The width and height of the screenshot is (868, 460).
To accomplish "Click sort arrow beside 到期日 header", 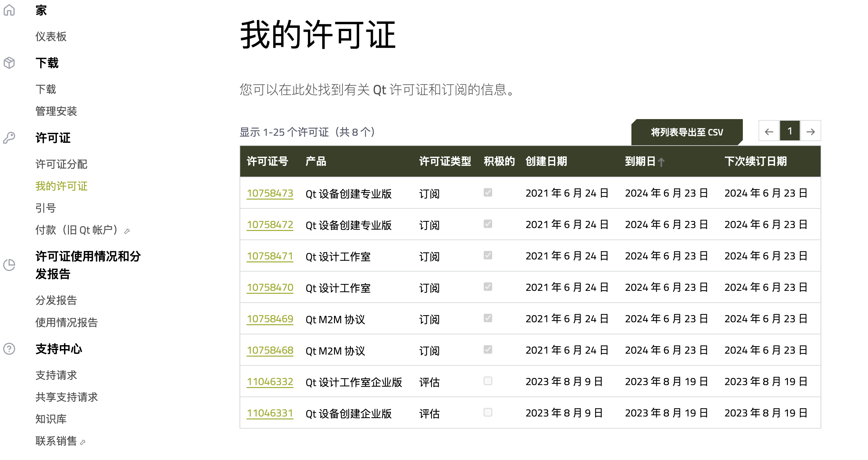I will (661, 163).
